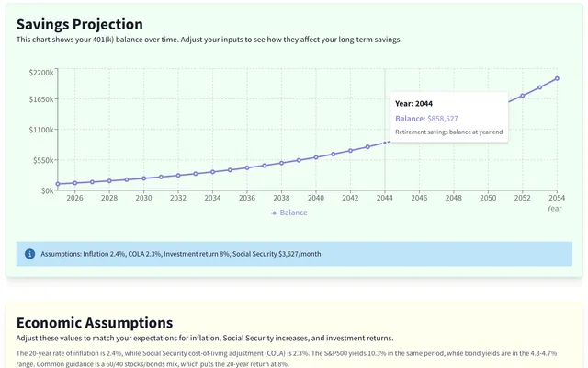588x368 pixels.
Task: Click the Balance legend marker icon
Action: 274,213
